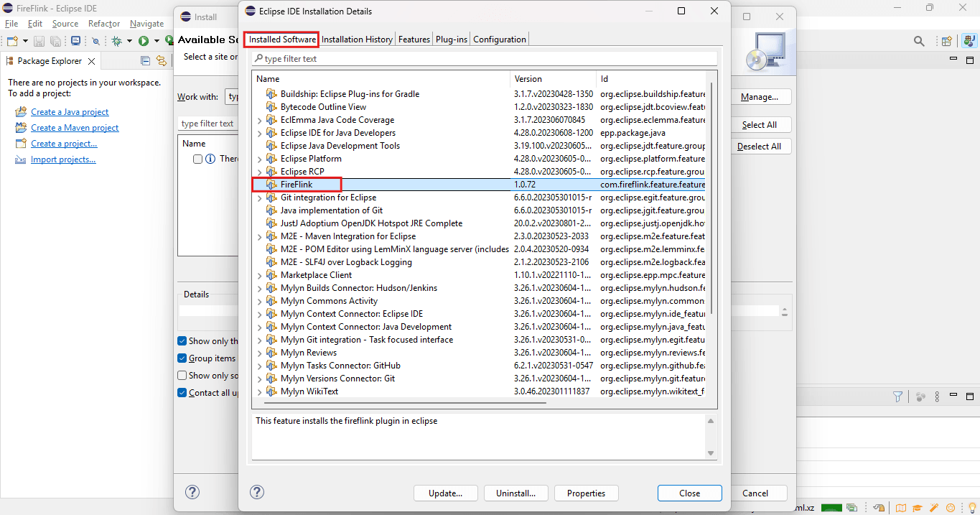Click the Open Perspective icon
This screenshot has height=515, width=980.
coord(947,42)
